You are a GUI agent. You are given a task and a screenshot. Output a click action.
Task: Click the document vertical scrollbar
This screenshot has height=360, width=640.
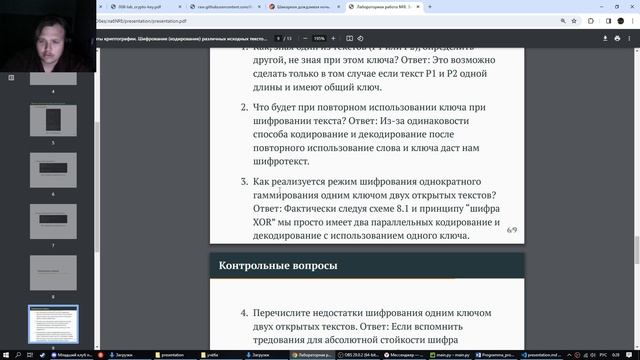[x=637, y=249]
